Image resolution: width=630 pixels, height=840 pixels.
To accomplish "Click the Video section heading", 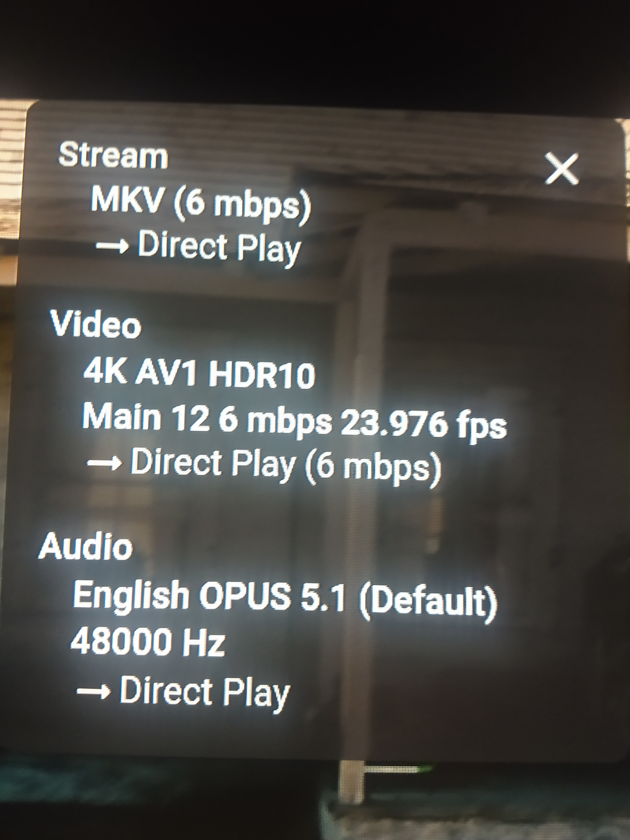I will point(96,325).
